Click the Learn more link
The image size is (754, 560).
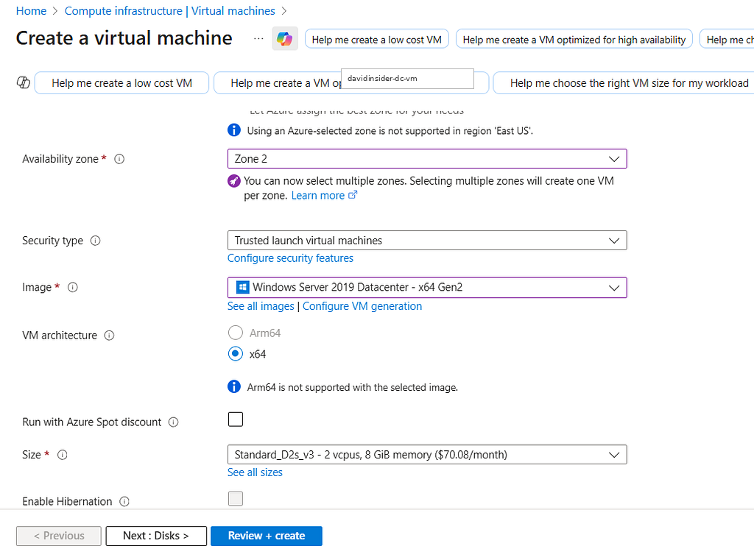[x=318, y=196]
